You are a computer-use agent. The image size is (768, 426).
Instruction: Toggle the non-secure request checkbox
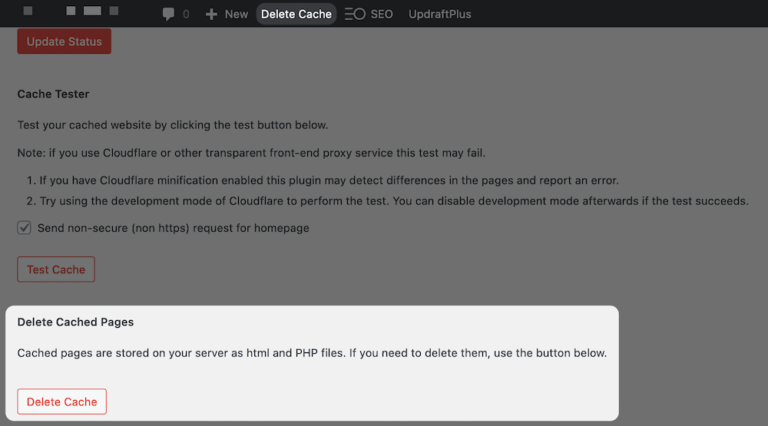25,228
